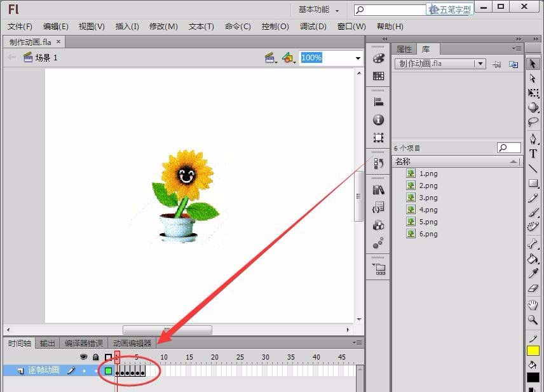Screen dimensions: 544x392
Task: Toggle outline view for 逐帧动画 layer
Action: coord(108,369)
